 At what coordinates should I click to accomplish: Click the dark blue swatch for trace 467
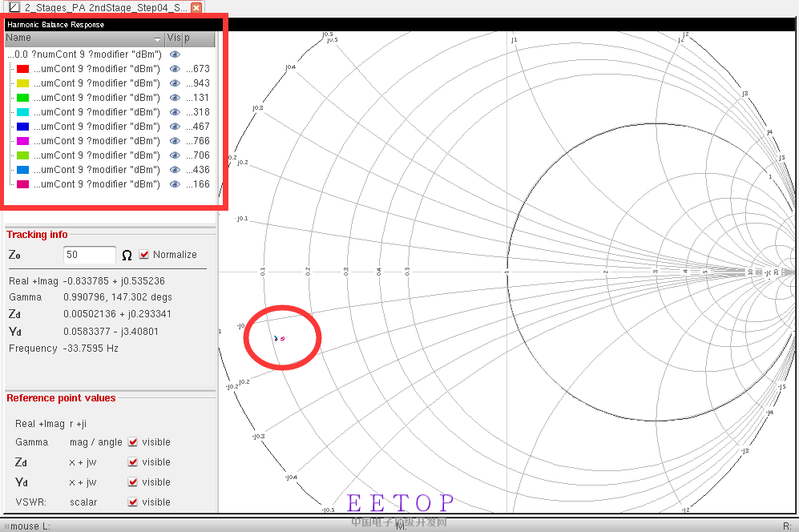click(23, 127)
